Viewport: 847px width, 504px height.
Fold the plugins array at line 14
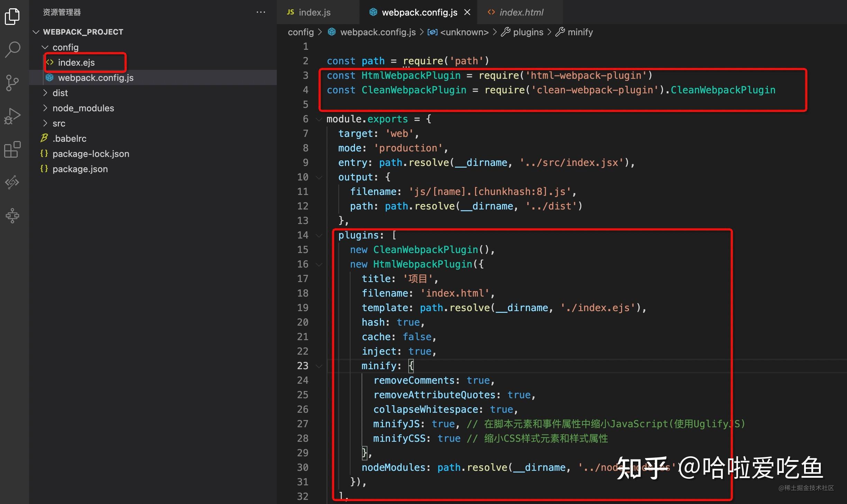[319, 235]
